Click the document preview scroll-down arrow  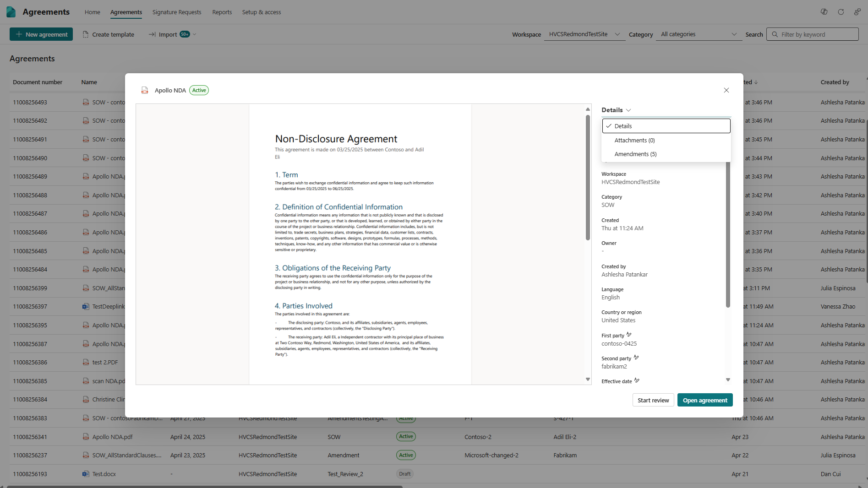pyautogui.click(x=588, y=380)
